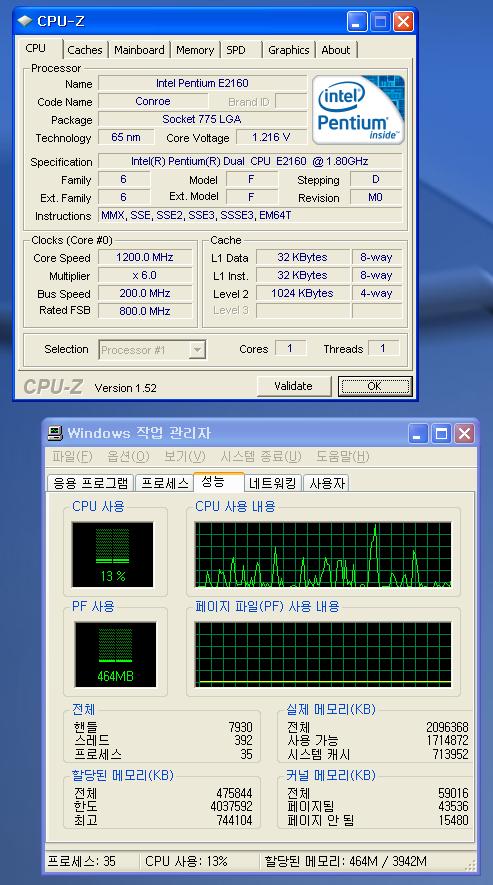Click the Level 2 cache value 1024 KBytes
493x885 pixels.
tap(302, 293)
